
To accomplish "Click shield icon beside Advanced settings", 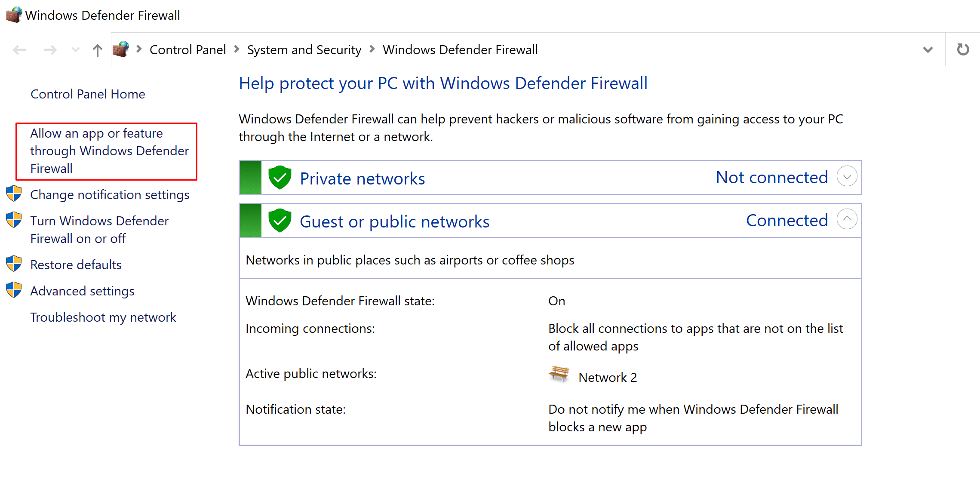I will click(x=14, y=290).
